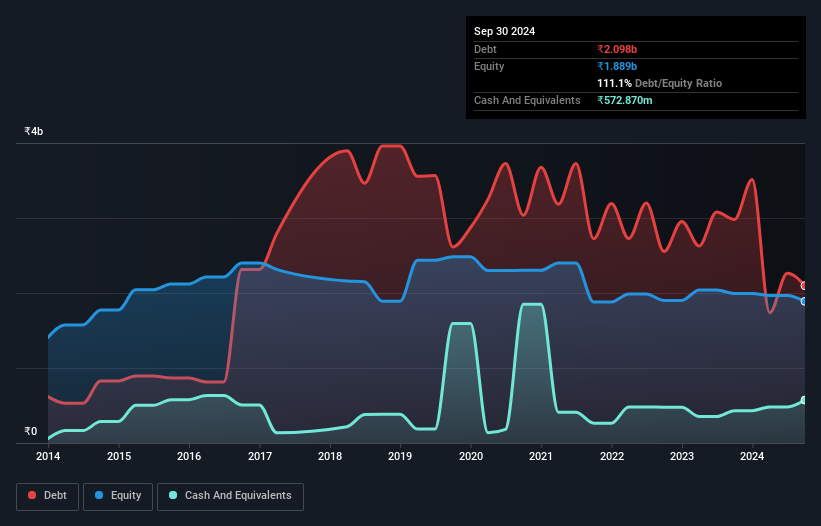Click the 2024 x-axis label
The width and height of the screenshot is (821, 526).
[752, 456]
